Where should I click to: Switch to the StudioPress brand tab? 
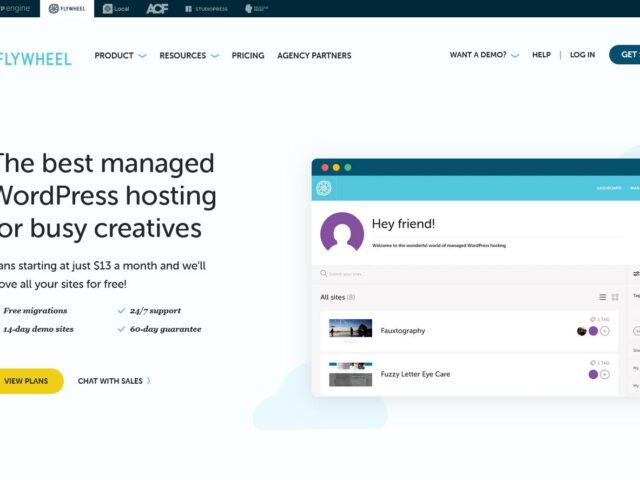point(206,9)
